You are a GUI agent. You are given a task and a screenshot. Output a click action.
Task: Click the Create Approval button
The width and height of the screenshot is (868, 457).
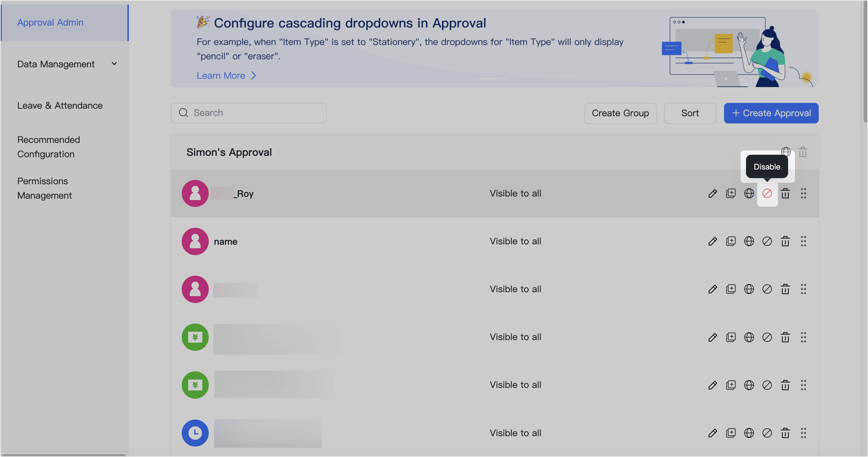[x=771, y=113]
